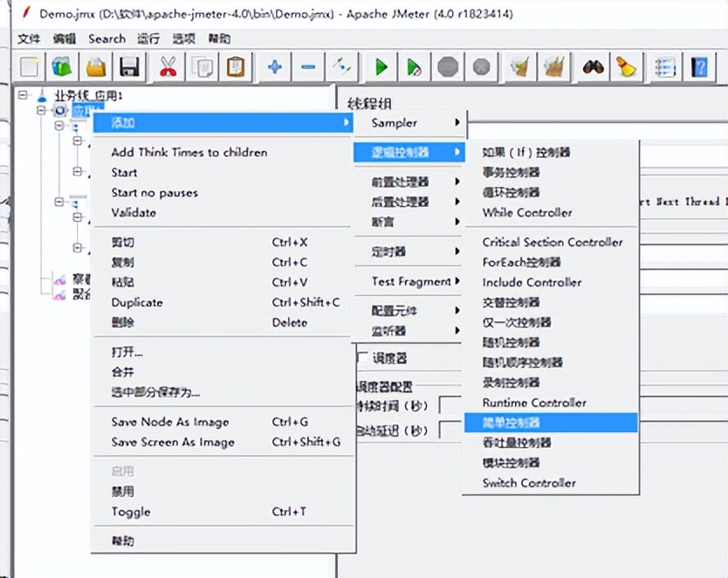This screenshot has width=728, height=578.
Task: Click the Copy toolbar icon
Action: click(x=202, y=67)
